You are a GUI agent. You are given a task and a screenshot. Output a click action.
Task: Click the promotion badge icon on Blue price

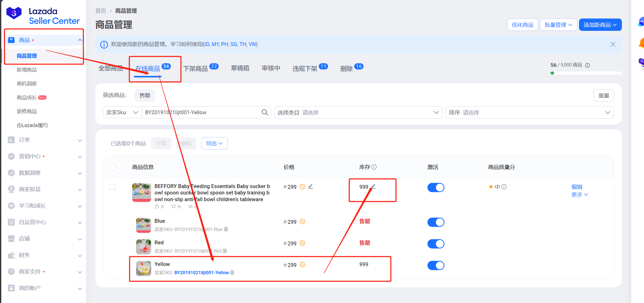(302, 221)
